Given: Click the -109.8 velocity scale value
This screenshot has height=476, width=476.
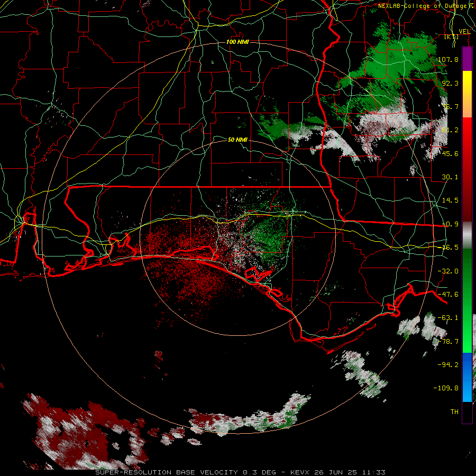Looking at the screenshot, I should tap(446, 388).
